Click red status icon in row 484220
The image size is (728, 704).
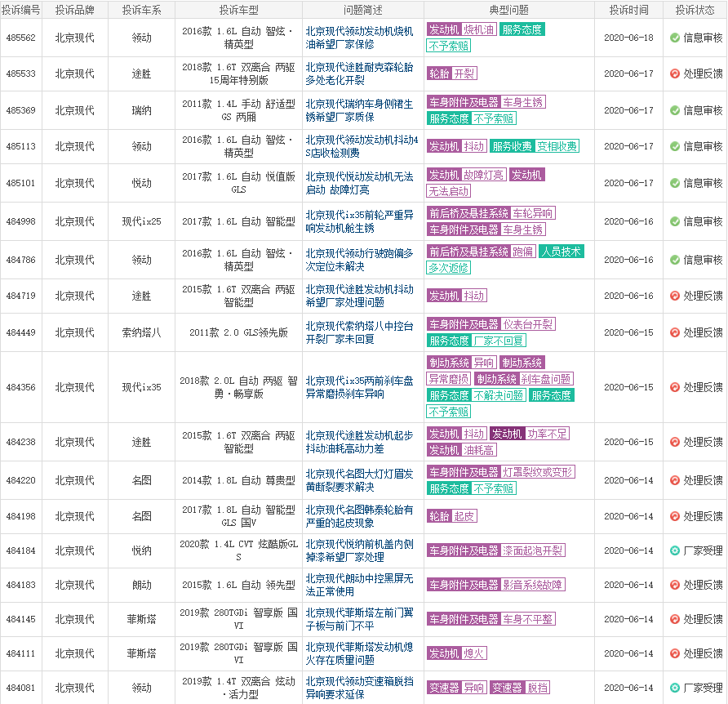tap(675, 480)
